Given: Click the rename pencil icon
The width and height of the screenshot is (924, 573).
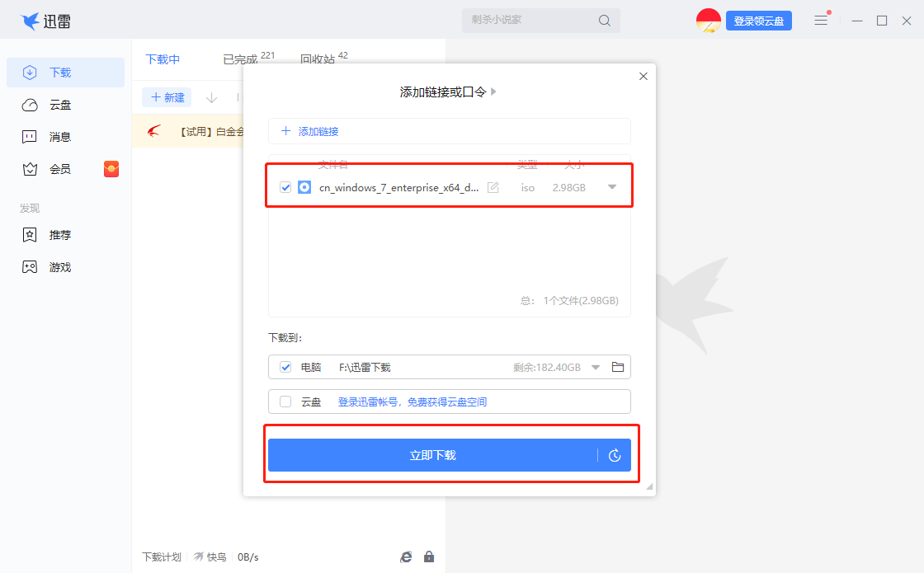Looking at the screenshot, I should pyautogui.click(x=493, y=187).
